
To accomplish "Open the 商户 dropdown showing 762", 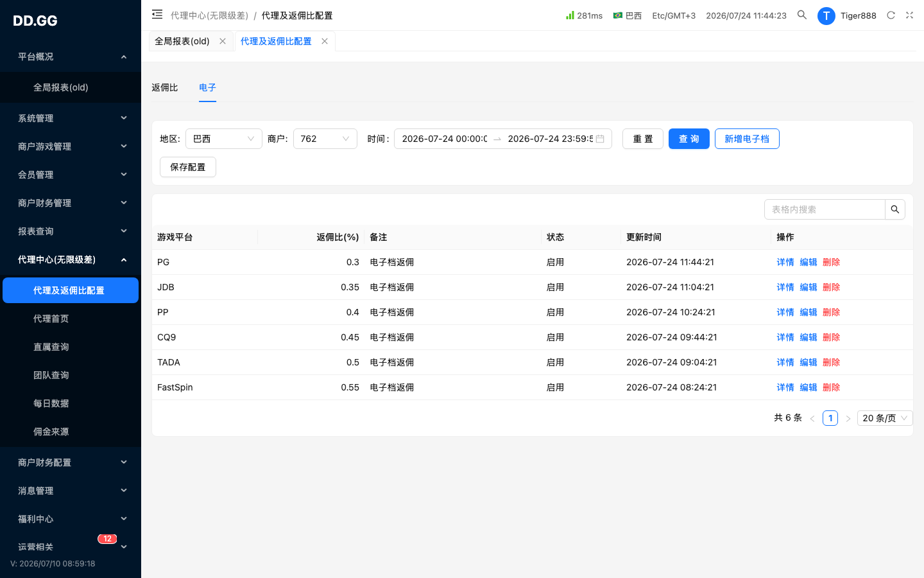I will [325, 139].
